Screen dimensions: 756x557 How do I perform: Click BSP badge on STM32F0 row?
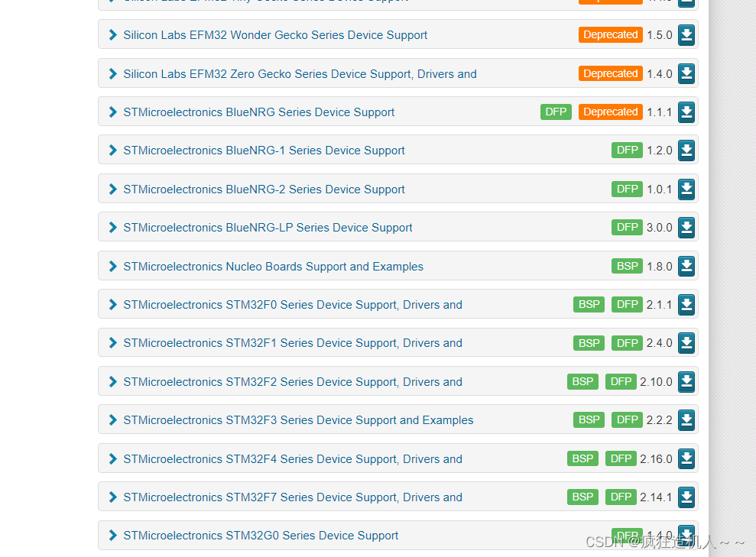click(x=589, y=305)
